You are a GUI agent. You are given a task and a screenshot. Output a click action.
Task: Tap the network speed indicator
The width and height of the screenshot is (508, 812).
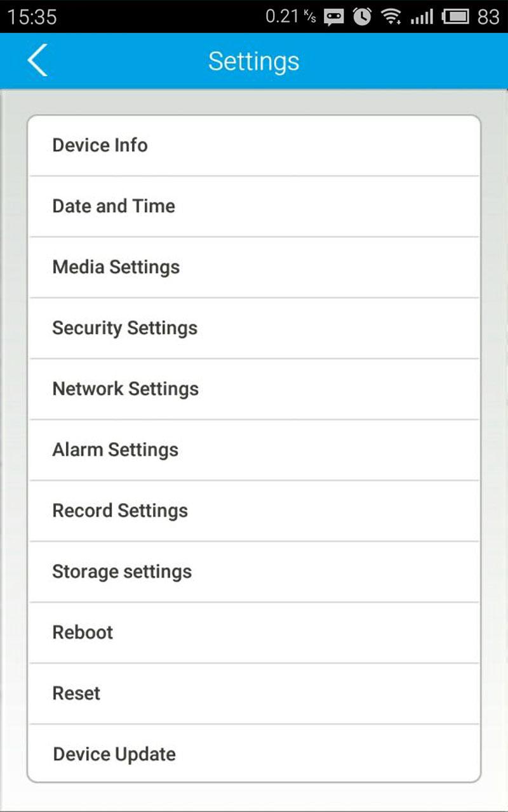pos(290,16)
